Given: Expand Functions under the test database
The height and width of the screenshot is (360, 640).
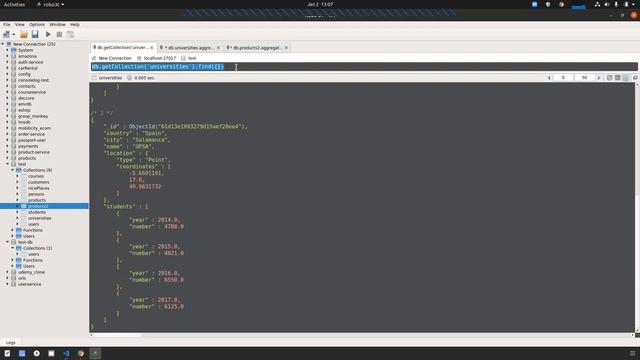Looking at the screenshot, I should [x=12, y=230].
